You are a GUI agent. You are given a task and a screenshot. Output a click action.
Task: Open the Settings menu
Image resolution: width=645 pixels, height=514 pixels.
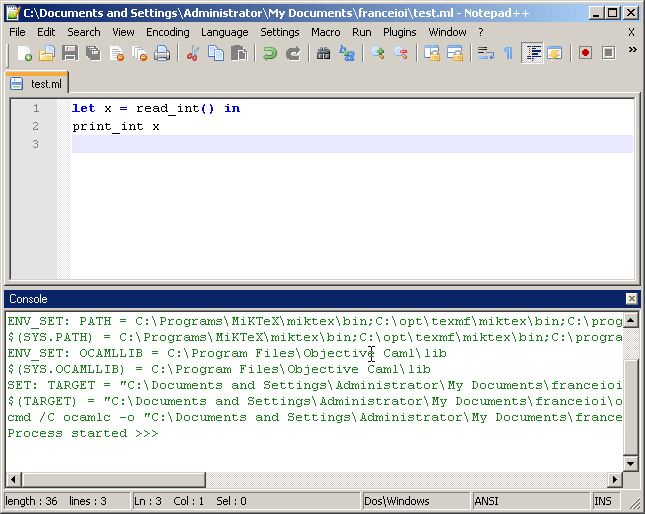coord(280,32)
